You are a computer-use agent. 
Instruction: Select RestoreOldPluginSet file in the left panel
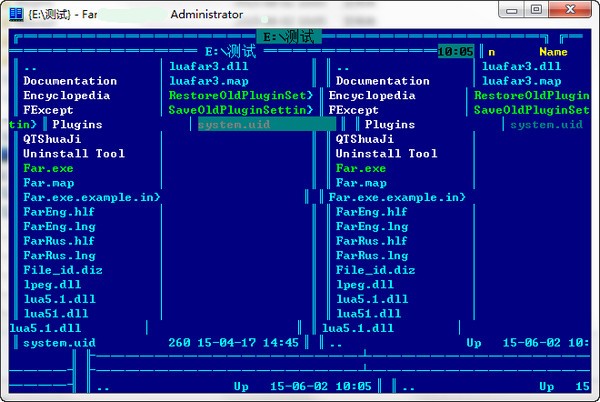(x=241, y=96)
